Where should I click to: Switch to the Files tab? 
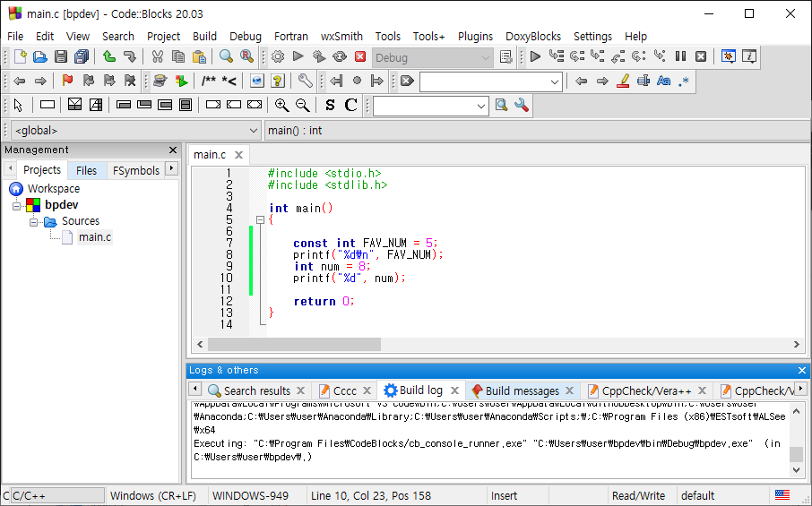click(86, 170)
